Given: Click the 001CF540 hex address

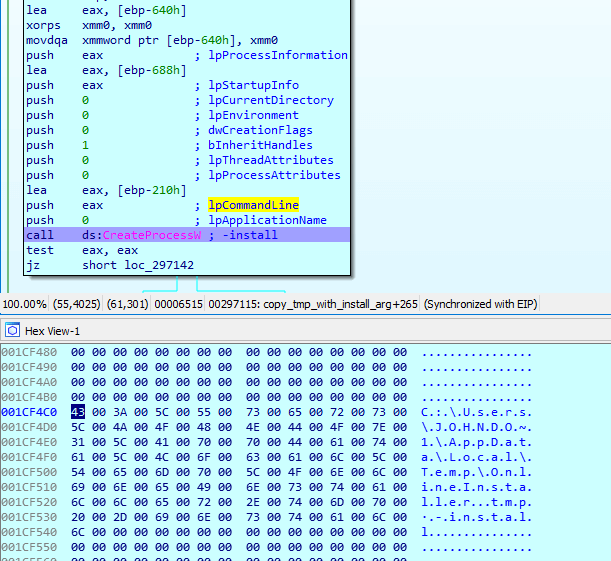Looking at the screenshot, I should [x=29, y=532].
